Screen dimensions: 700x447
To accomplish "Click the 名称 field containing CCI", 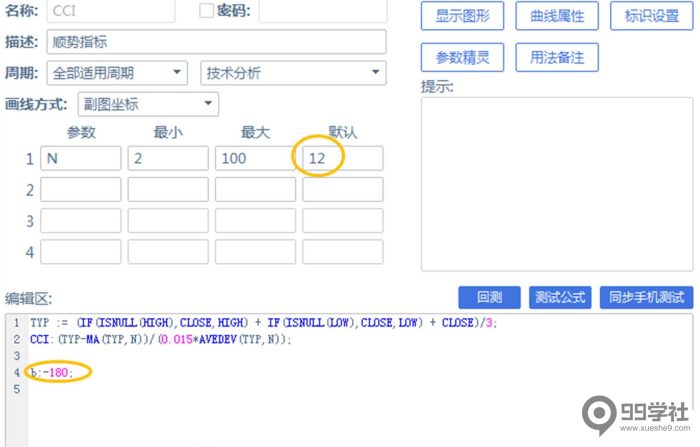I will (109, 11).
